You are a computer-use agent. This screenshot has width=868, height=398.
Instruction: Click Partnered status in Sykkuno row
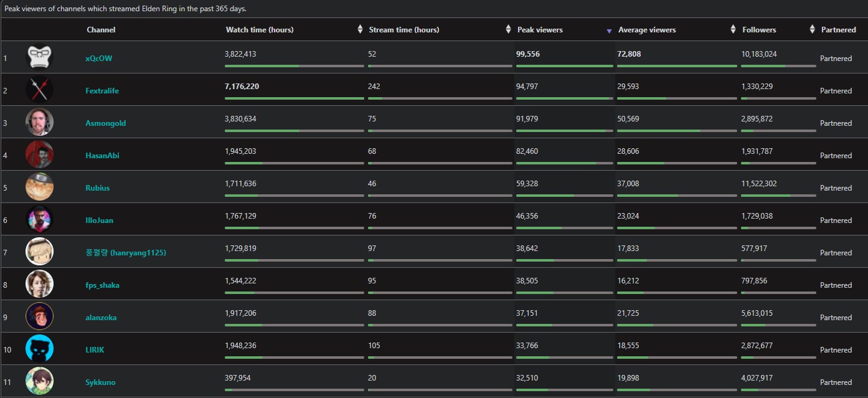(x=836, y=382)
